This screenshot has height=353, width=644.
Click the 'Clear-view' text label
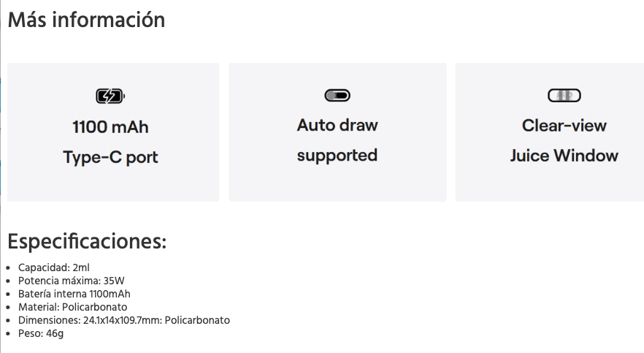pyautogui.click(x=564, y=125)
